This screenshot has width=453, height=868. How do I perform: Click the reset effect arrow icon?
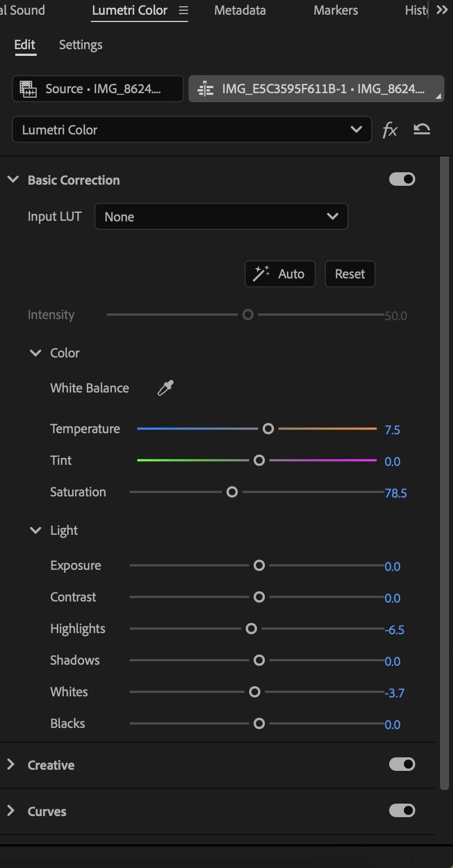click(x=421, y=129)
